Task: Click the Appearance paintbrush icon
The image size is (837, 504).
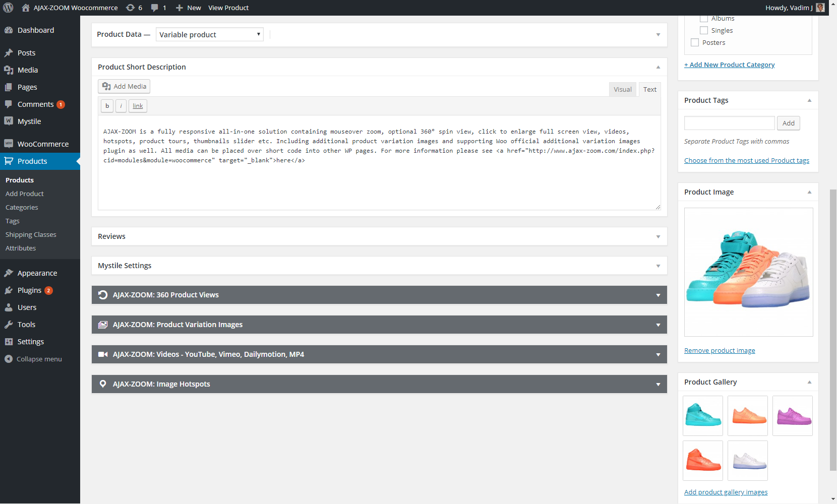Action: 9,273
